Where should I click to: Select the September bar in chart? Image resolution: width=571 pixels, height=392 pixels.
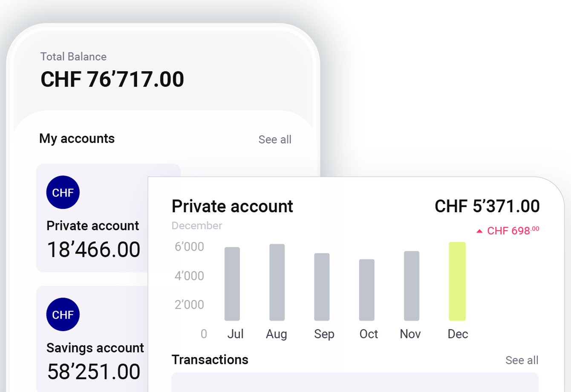[322, 287]
